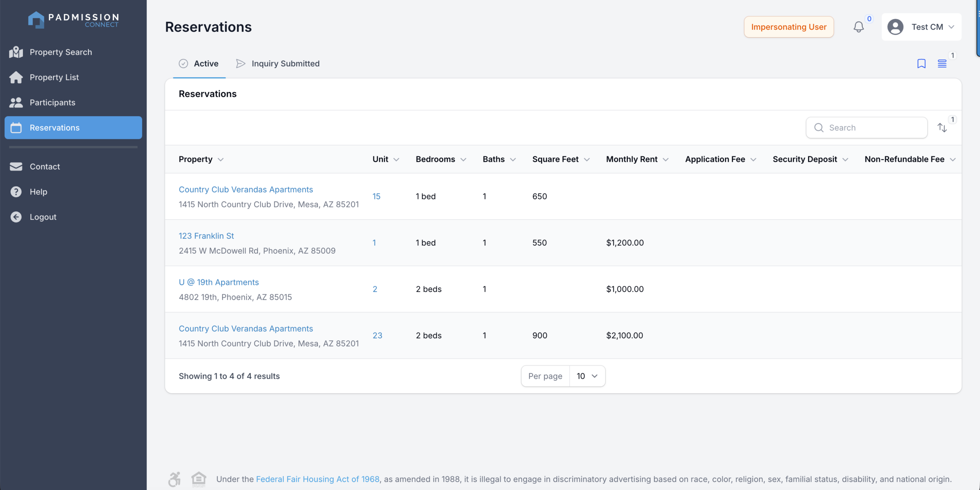Image resolution: width=980 pixels, height=490 pixels.
Task: Expand the Monthly Rent column chevron
Action: click(x=666, y=160)
